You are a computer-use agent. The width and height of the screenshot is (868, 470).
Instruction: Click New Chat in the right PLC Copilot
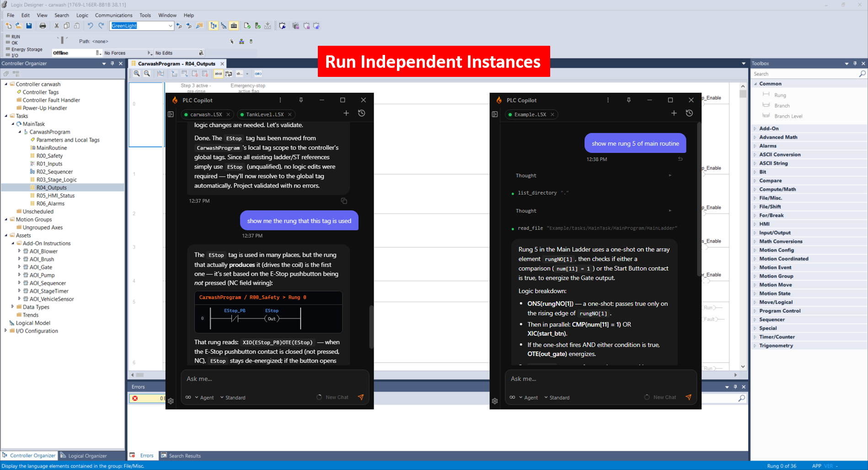[660, 397]
